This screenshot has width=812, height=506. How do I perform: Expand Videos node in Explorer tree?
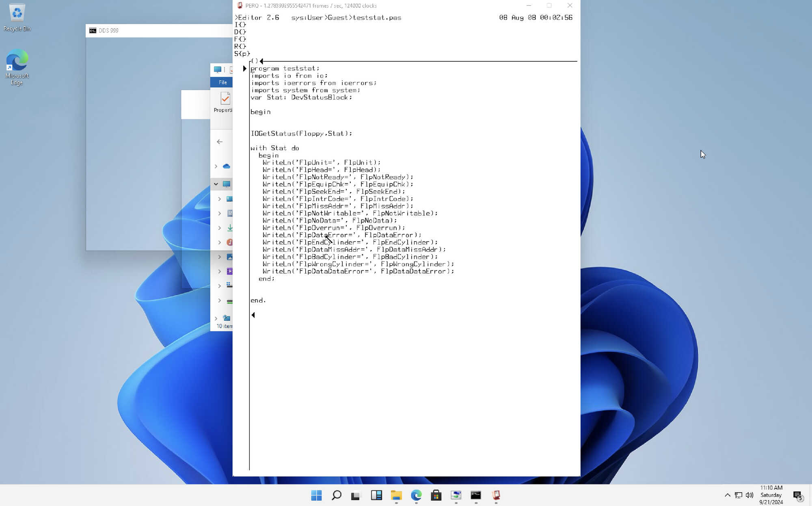click(x=219, y=271)
